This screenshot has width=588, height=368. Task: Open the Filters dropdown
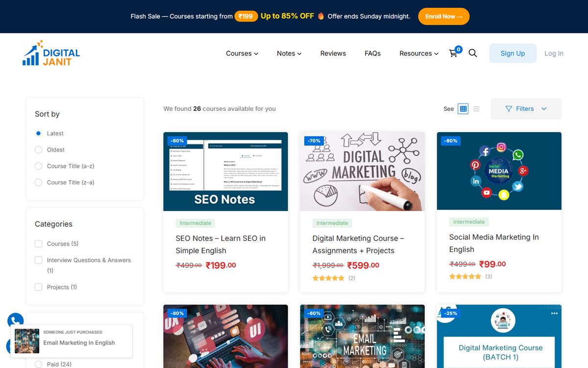pyautogui.click(x=526, y=109)
